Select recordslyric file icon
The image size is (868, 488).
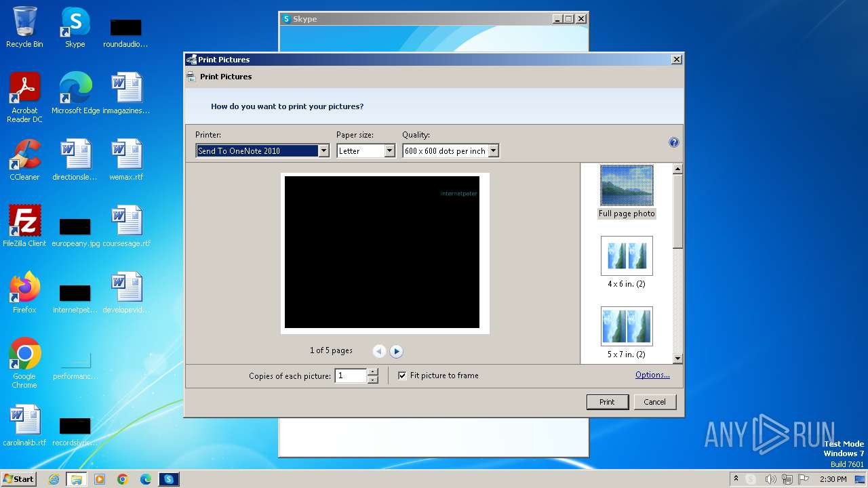tap(75, 430)
